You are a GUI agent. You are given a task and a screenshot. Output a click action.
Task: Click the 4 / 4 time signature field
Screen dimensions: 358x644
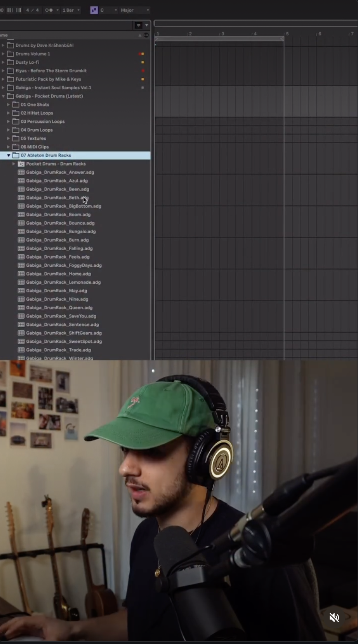33,10
